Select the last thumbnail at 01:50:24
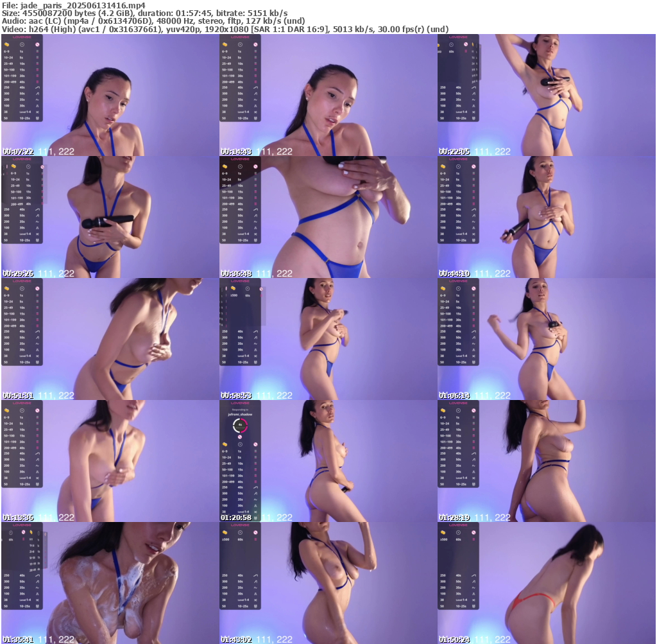This screenshot has height=644, width=657. [546, 583]
